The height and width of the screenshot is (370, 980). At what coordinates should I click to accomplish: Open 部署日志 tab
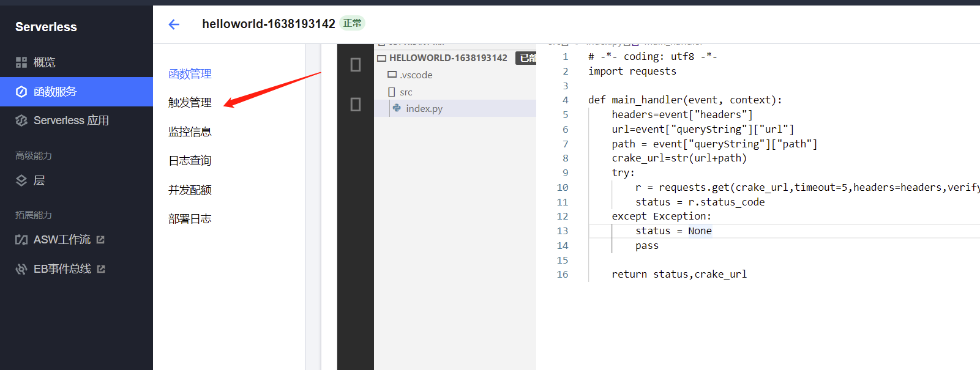coord(190,219)
